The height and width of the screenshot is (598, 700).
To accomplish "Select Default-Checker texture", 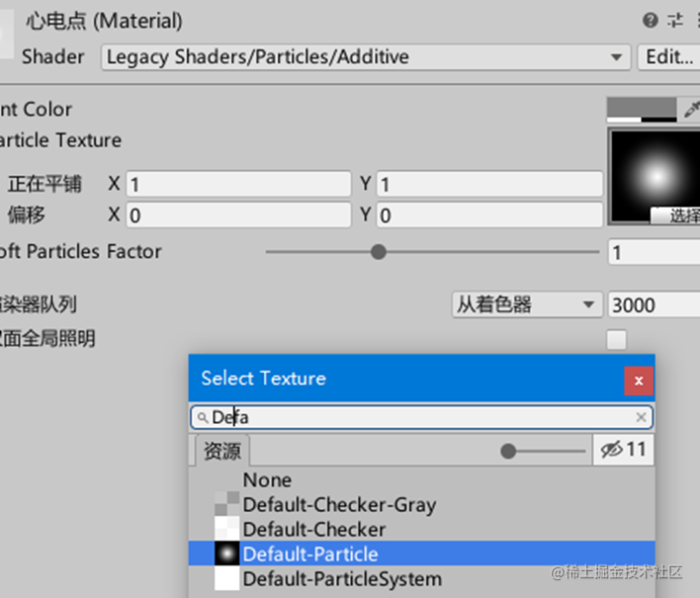I will 422,529.
